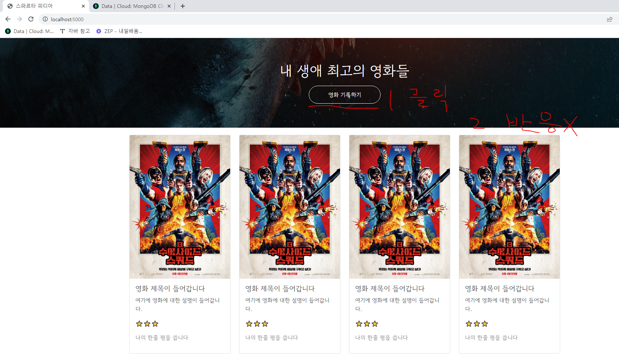Click the star rating on second card
Screen dimensions: 619x364
(x=257, y=324)
